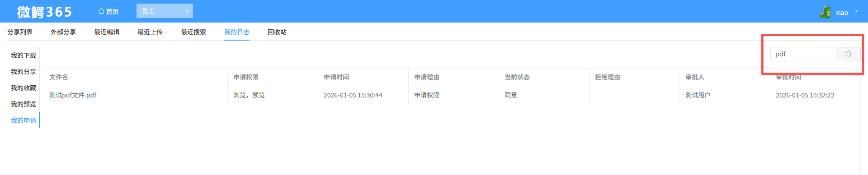This screenshot has width=868, height=175.
Task: Open the xiao user name menu
Action: (x=842, y=13)
